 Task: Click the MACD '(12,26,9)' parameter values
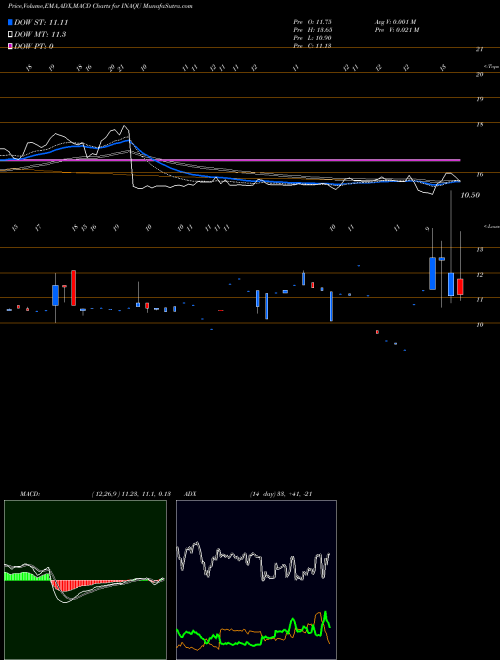tap(130, 494)
